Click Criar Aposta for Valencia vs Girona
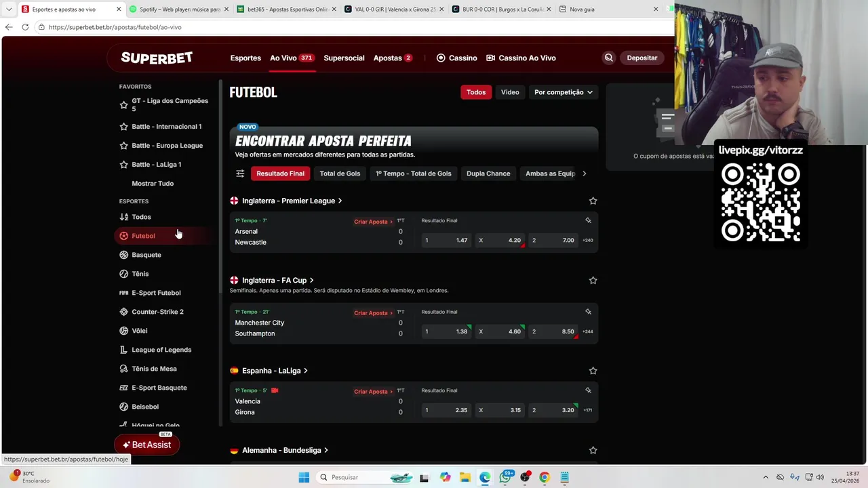 (x=373, y=392)
